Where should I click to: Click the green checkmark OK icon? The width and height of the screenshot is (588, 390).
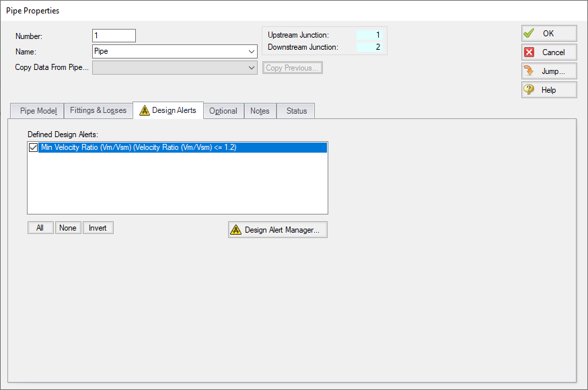(x=529, y=34)
